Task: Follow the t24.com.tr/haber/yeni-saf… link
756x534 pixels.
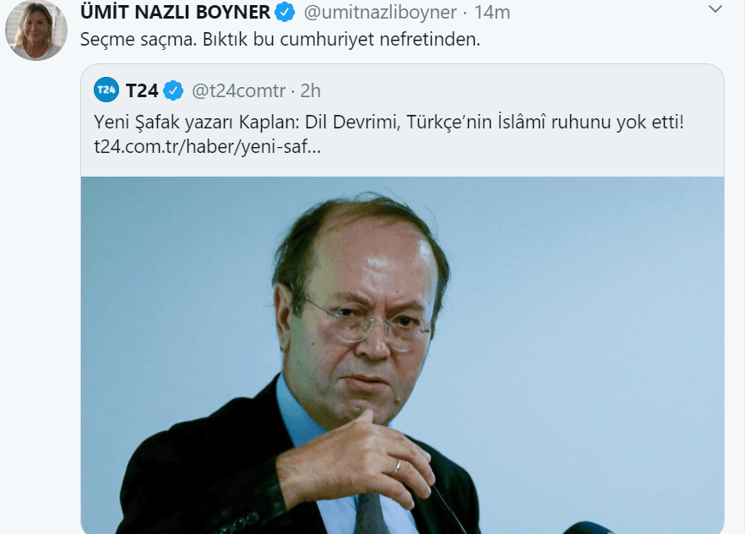Action: pos(207,146)
